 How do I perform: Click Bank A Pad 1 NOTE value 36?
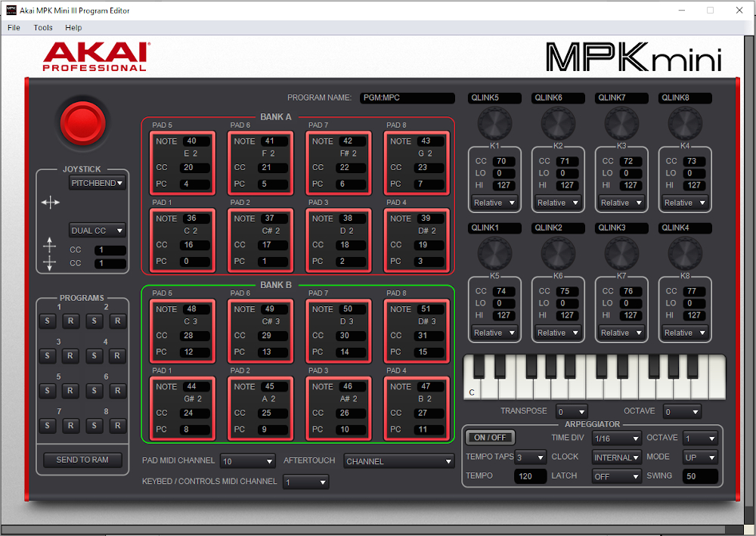point(197,218)
